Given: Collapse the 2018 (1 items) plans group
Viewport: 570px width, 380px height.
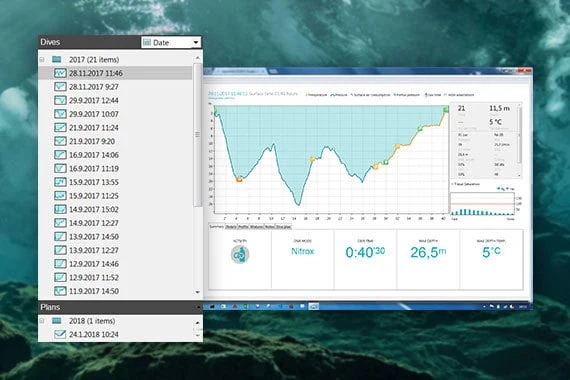Looking at the screenshot, I should coord(42,321).
